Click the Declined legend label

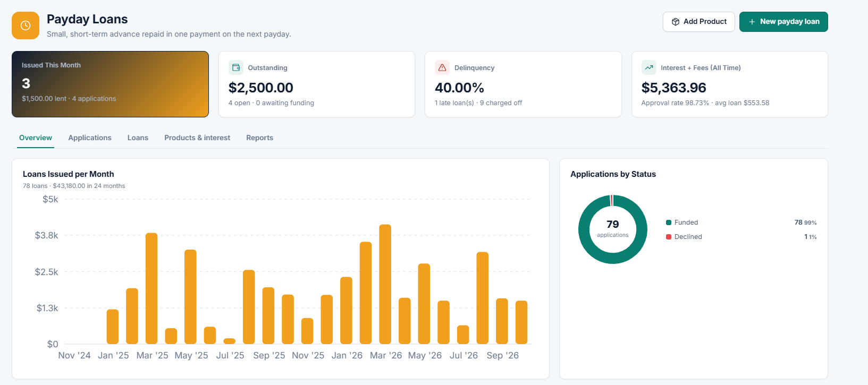coord(688,237)
